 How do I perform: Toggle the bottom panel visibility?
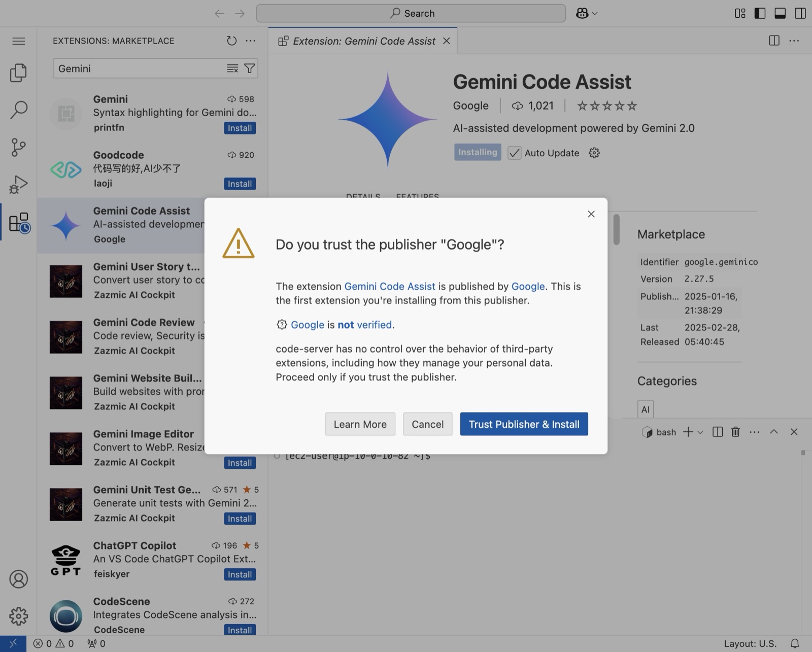(780, 14)
